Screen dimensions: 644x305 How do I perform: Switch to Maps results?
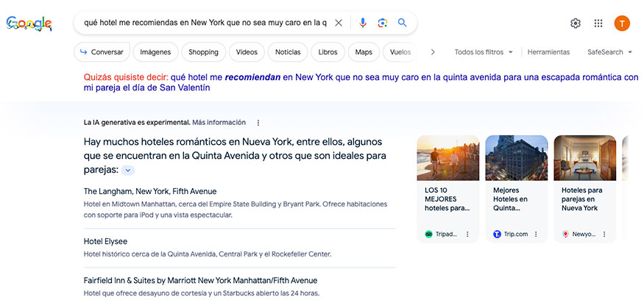point(364,52)
